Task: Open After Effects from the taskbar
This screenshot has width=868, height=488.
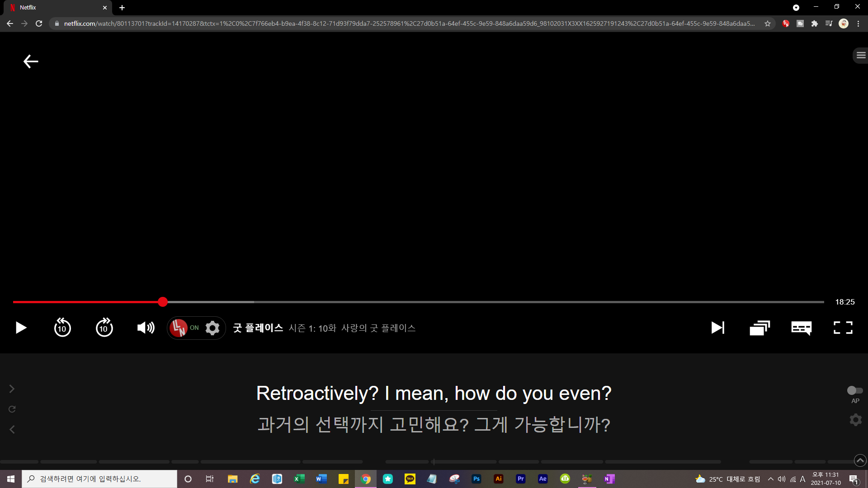Action: 543,479
